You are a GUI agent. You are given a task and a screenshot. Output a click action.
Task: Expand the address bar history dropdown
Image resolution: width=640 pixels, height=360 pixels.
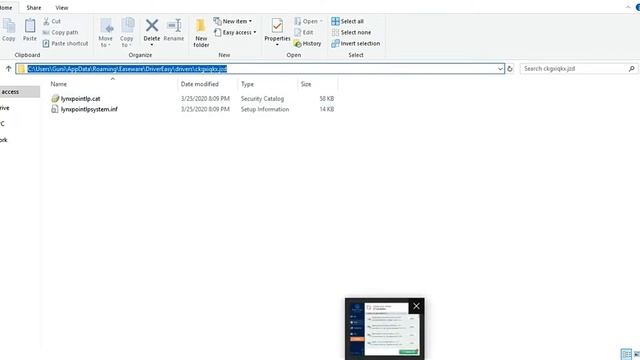[500, 69]
